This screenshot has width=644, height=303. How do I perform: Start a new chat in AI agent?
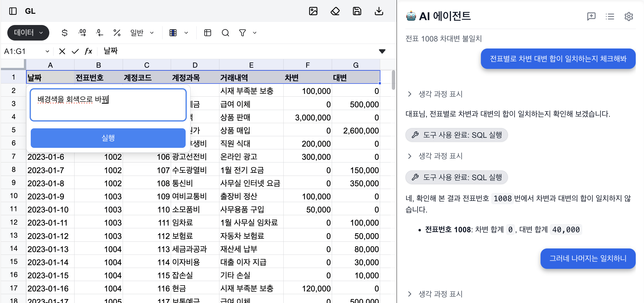click(591, 16)
